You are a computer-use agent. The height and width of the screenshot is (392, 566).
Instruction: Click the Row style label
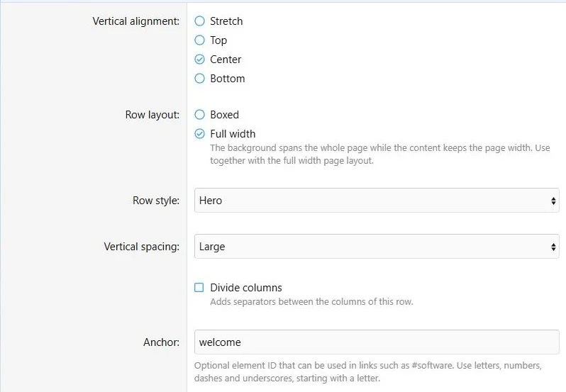click(x=156, y=201)
